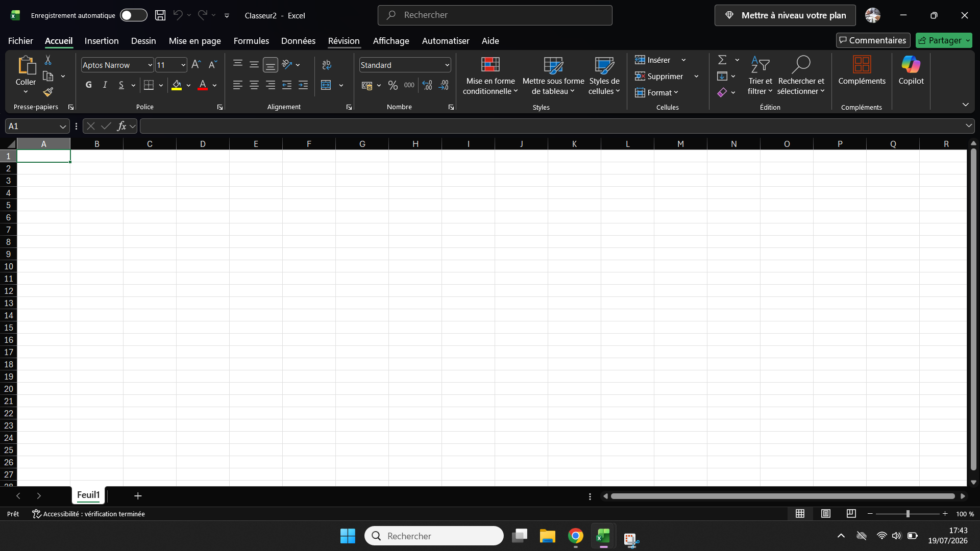
Task: Toggle Bold (G) formatting
Action: tap(89, 85)
